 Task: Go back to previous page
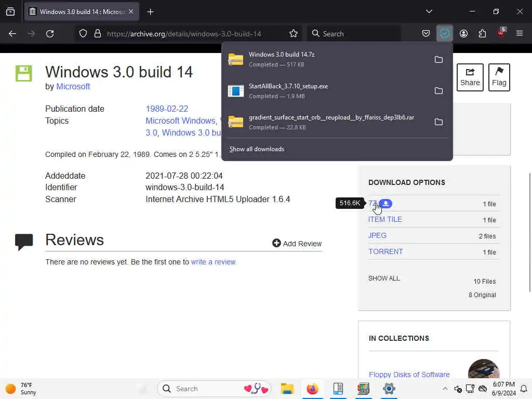click(x=12, y=34)
